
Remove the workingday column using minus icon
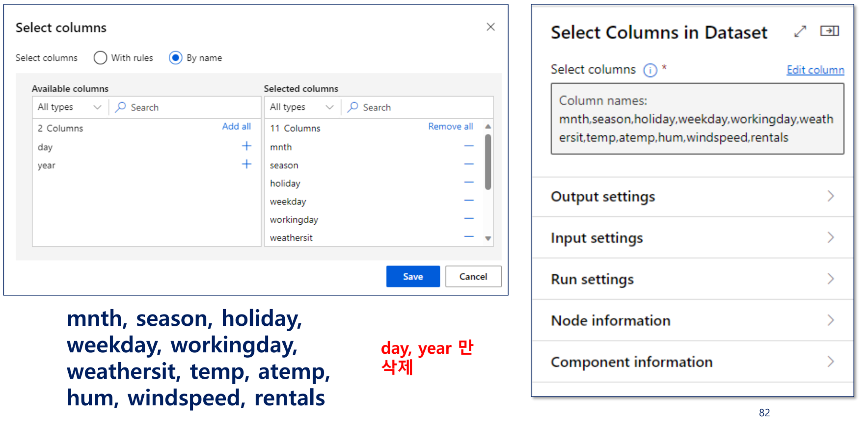[469, 218]
